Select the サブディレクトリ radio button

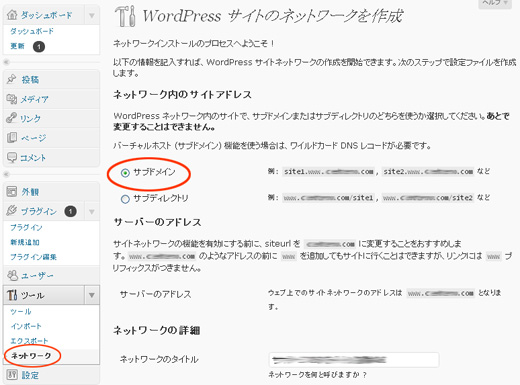coord(125,199)
